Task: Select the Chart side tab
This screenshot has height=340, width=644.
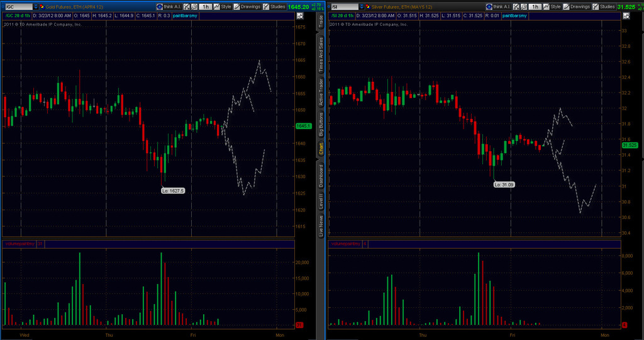Action: 321,149
